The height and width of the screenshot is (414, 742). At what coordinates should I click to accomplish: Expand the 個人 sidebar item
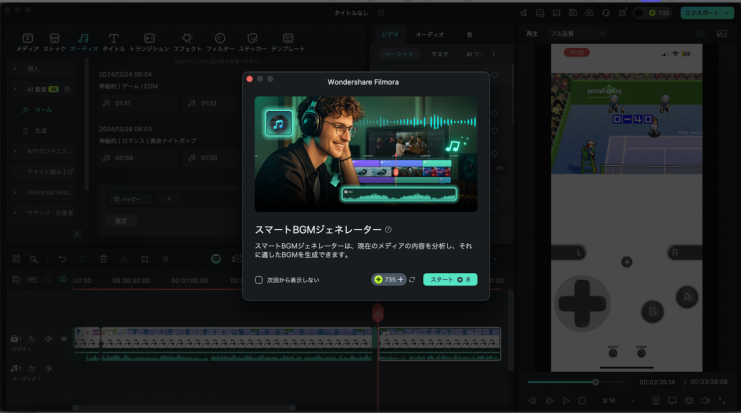[x=15, y=69]
